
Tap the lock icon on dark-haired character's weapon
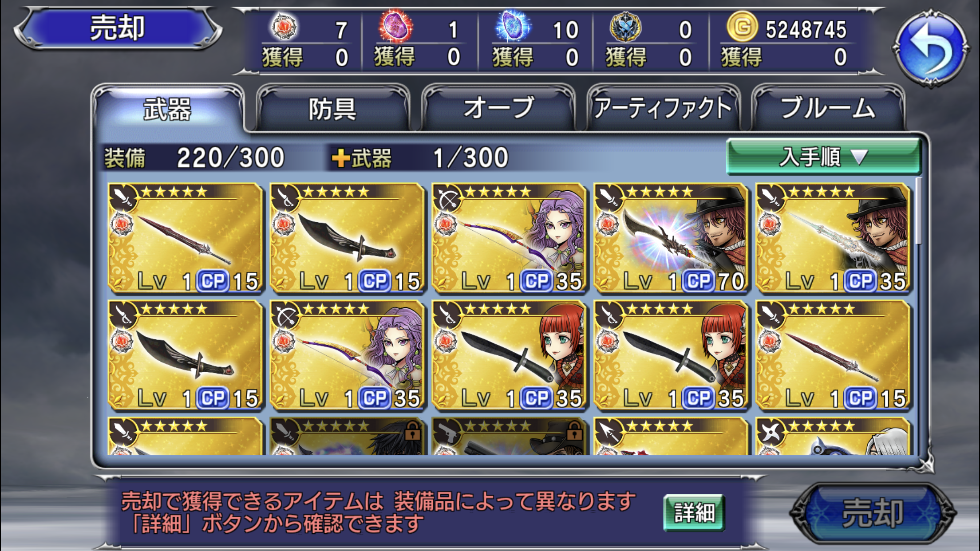click(x=412, y=430)
